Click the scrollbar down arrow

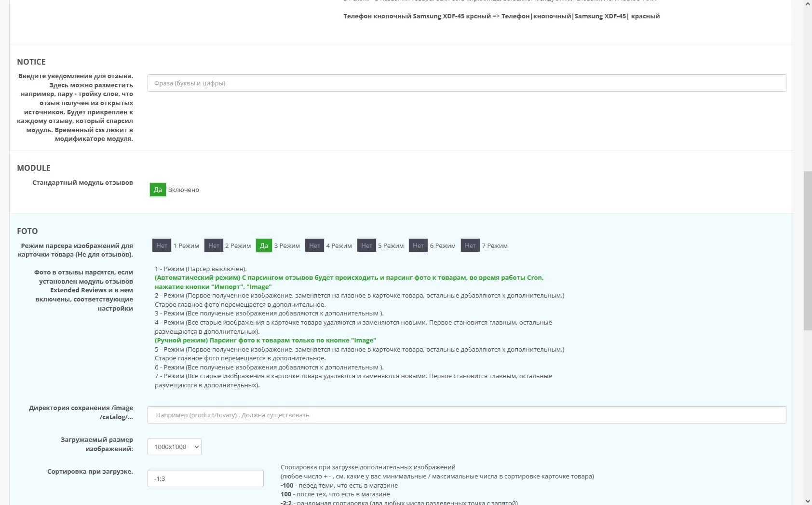[x=808, y=501]
